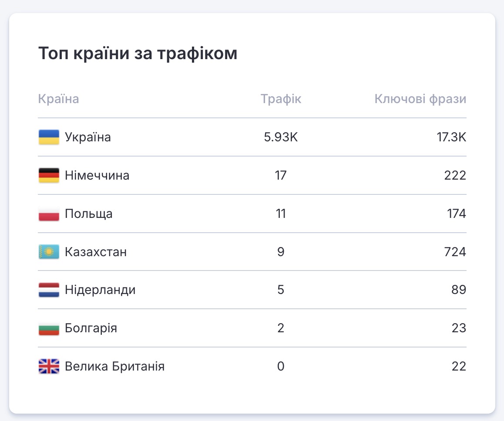Click the Great Britain flag icon
The image size is (504, 421).
pos(49,367)
